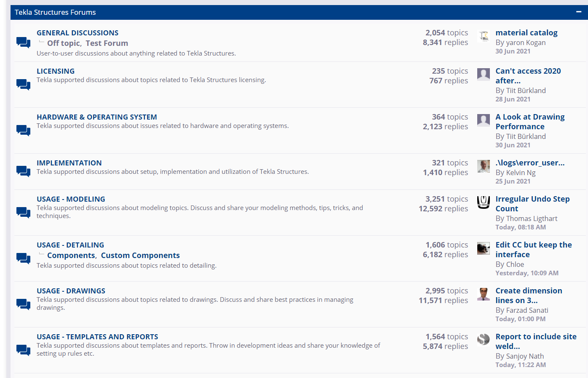Open the IMPLEMENTATION forum
Image resolution: width=588 pixels, height=378 pixels.
(x=69, y=163)
